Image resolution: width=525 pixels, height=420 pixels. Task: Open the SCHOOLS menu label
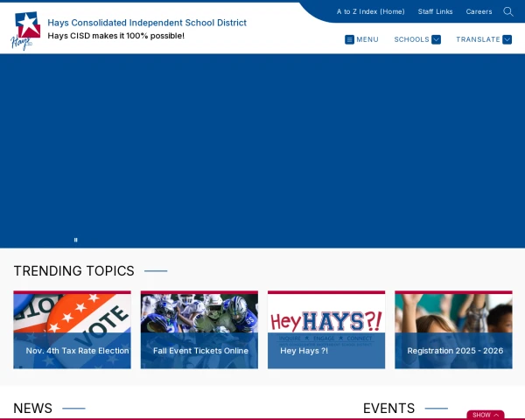411,39
